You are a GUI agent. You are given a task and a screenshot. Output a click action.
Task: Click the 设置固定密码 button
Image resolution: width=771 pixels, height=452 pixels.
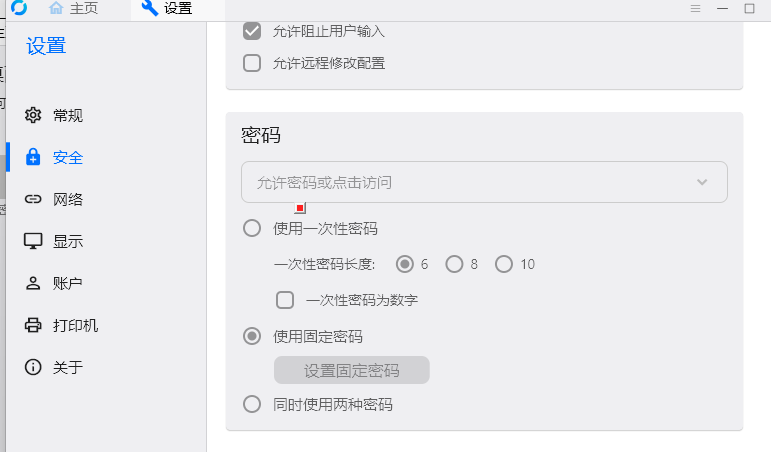tap(351, 370)
